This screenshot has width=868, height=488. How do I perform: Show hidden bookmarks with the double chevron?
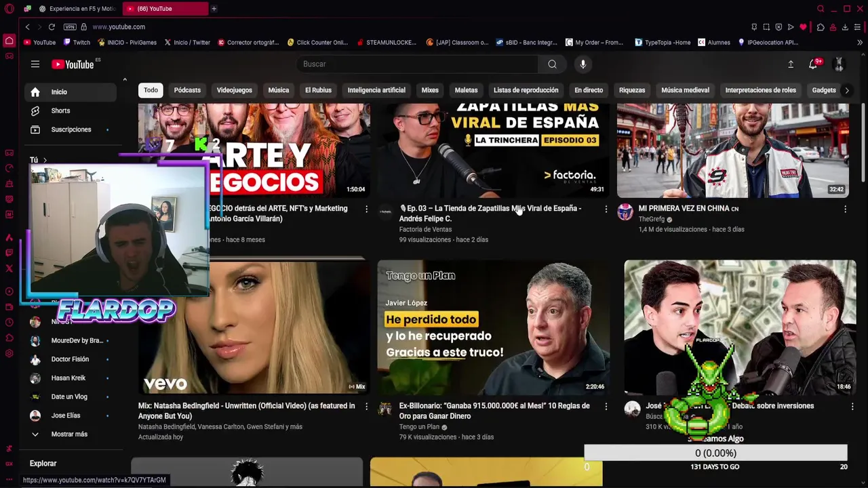click(x=860, y=43)
